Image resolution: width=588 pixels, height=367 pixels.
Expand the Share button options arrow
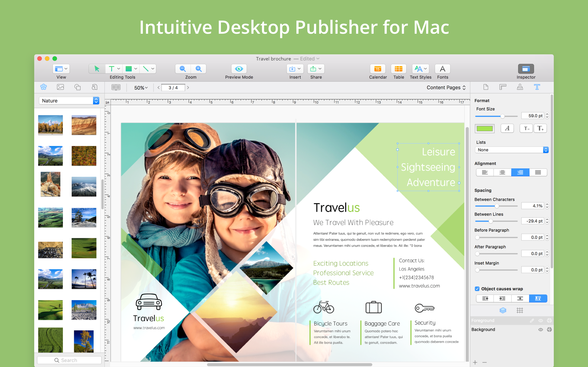coord(320,69)
